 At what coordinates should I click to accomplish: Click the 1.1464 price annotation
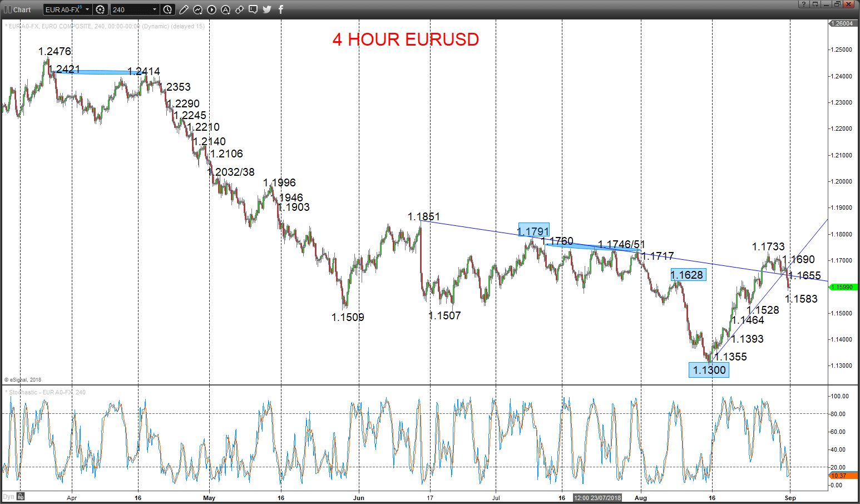pyautogui.click(x=748, y=320)
